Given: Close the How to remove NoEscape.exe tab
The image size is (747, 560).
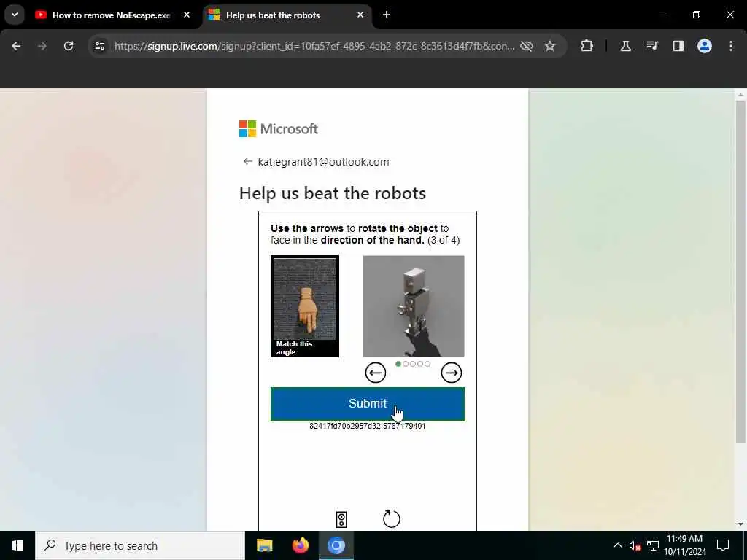Looking at the screenshot, I should (x=187, y=15).
